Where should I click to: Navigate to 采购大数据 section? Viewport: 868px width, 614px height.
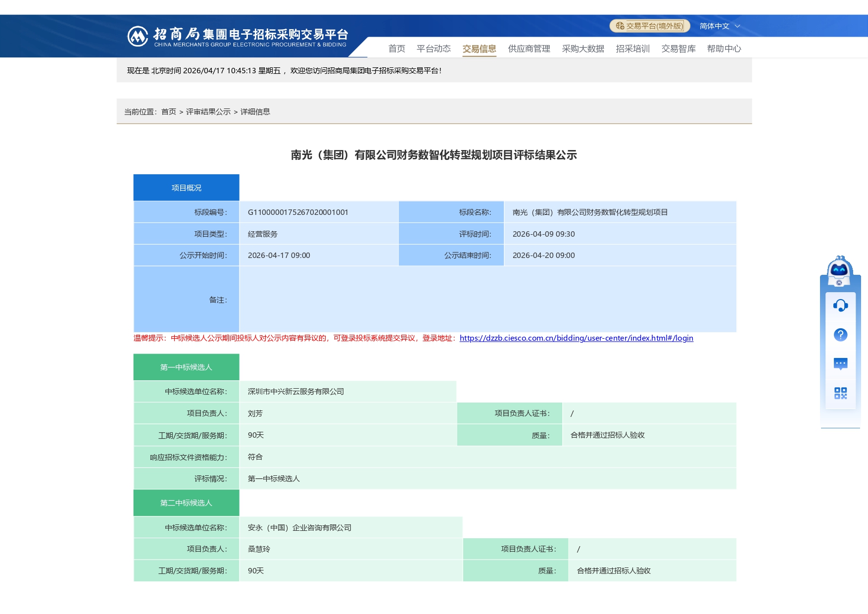583,49
